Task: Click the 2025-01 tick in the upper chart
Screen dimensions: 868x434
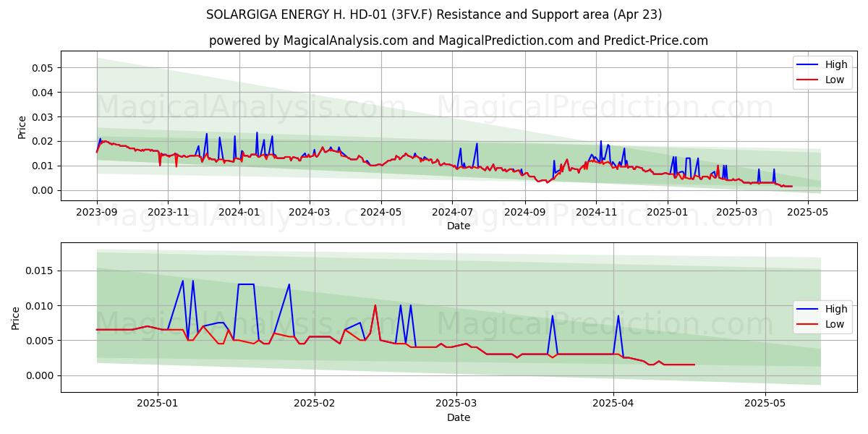Action: point(667,213)
